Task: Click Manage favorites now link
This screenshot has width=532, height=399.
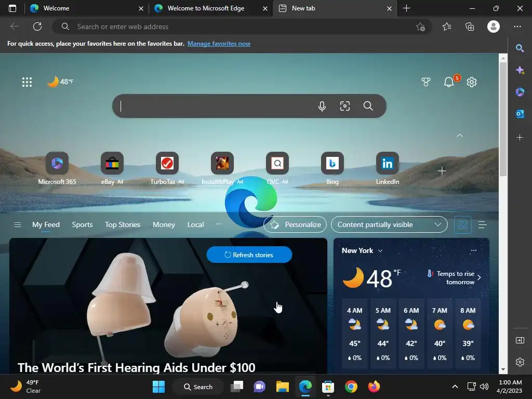Action: point(219,44)
